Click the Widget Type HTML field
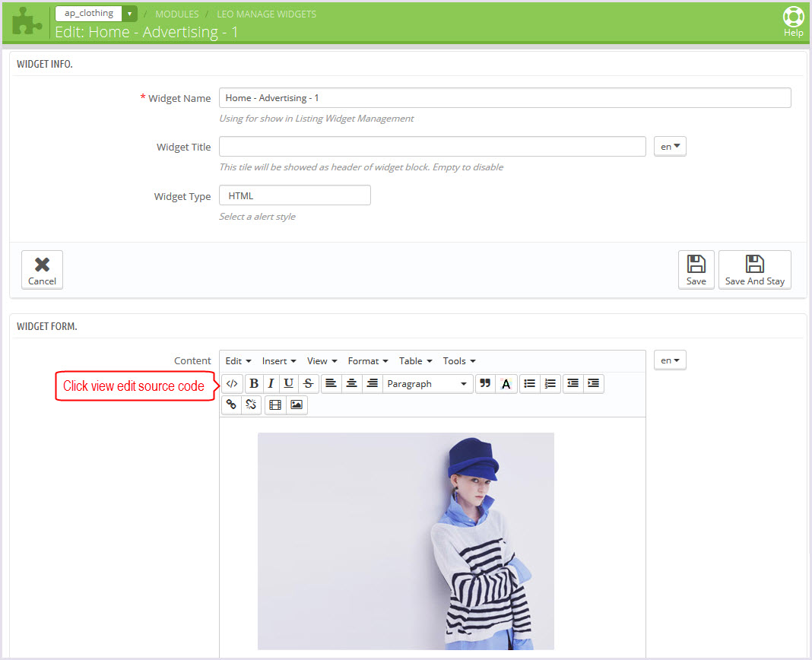This screenshot has height=660, width=812. point(295,195)
